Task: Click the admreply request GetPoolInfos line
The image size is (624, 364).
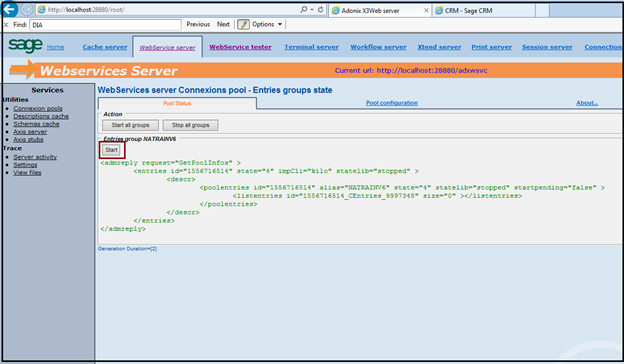Action: click(171, 163)
